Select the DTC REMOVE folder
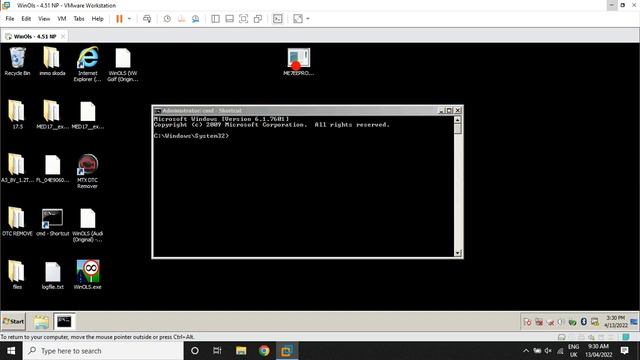This screenshot has height=360, width=640. click(x=17, y=222)
